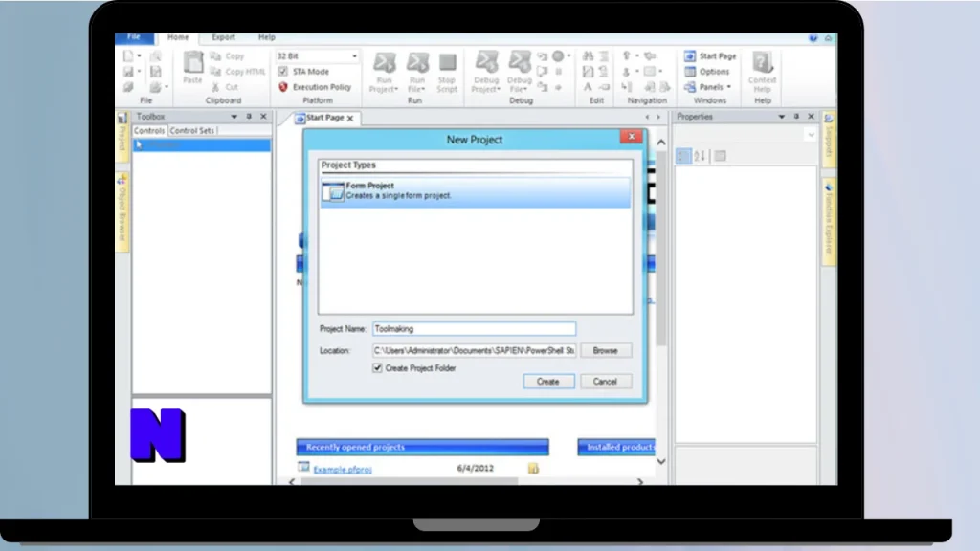This screenshot has height=551, width=980.
Task: Open the Execution Policy shield icon
Action: pyautogui.click(x=283, y=87)
